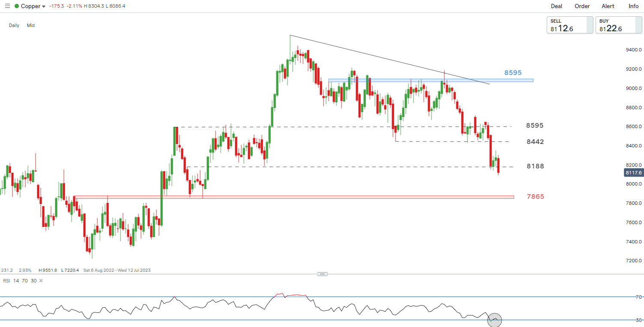Click the L 8086.4 low value
The height and width of the screenshot is (327, 644).
pyautogui.click(x=115, y=6)
